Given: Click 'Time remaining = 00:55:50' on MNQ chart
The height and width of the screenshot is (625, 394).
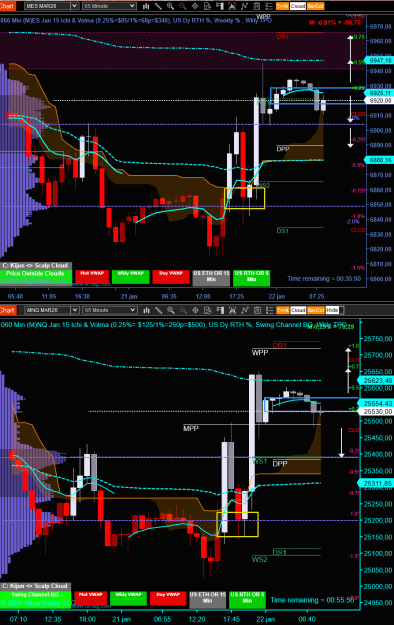Looking at the screenshot, I should 312,600.
